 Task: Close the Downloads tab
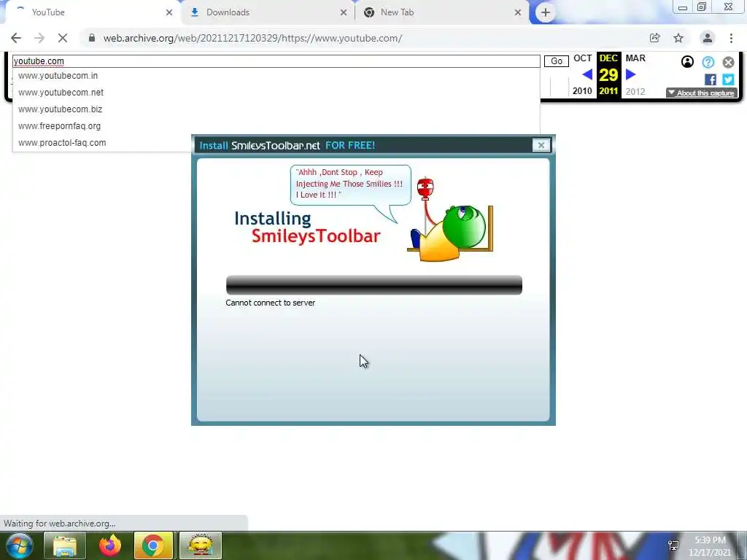(x=344, y=12)
